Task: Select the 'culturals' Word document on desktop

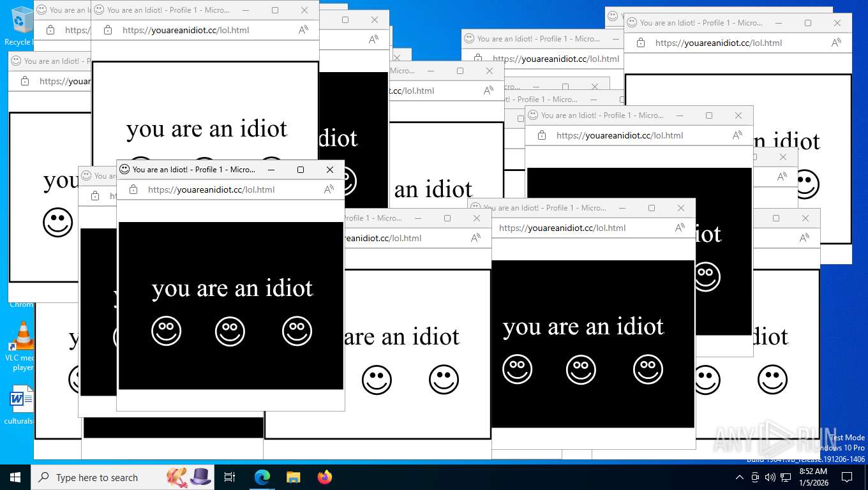Action: point(20,405)
